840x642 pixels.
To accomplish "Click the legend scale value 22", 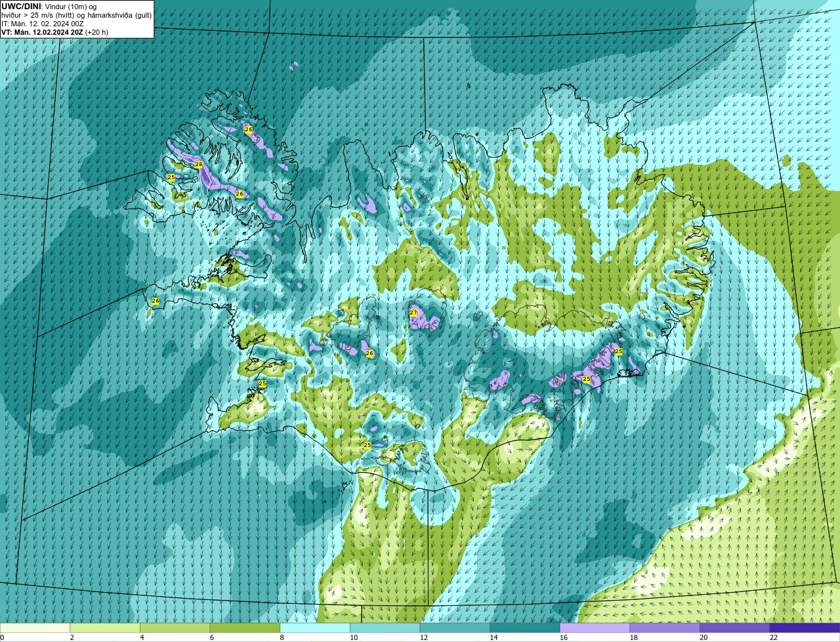I will pyautogui.click(x=774, y=637).
